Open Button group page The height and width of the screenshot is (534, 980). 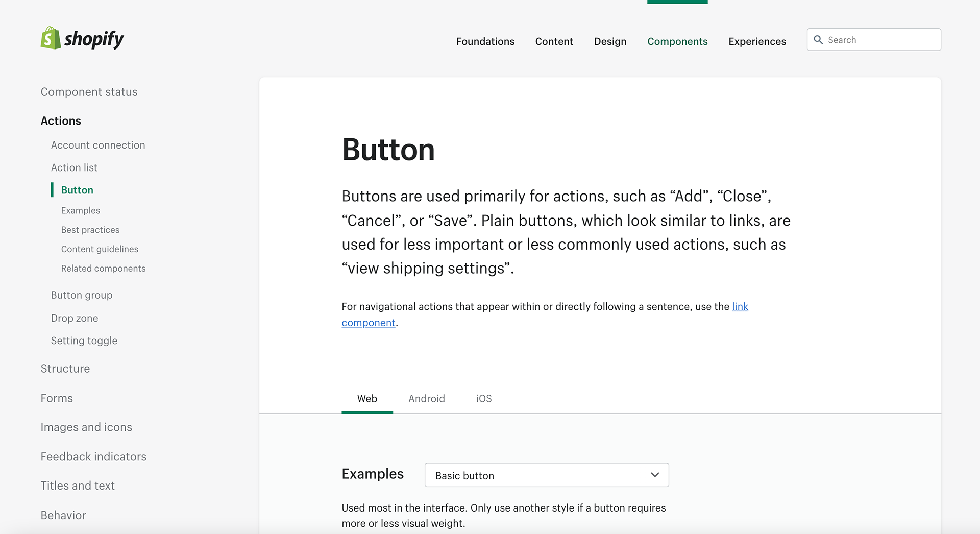coord(82,295)
